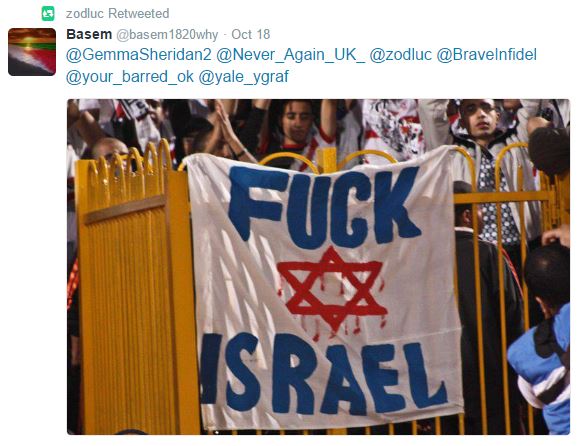Visit the @basem1820why handle
581x446 pixels.
point(167,35)
